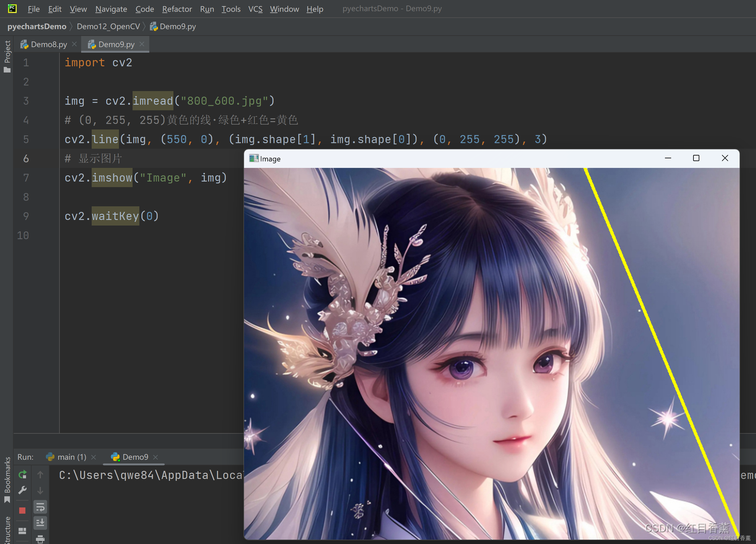Click the Rerun Demo9 icon
756x544 pixels.
click(x=22, y=474)
